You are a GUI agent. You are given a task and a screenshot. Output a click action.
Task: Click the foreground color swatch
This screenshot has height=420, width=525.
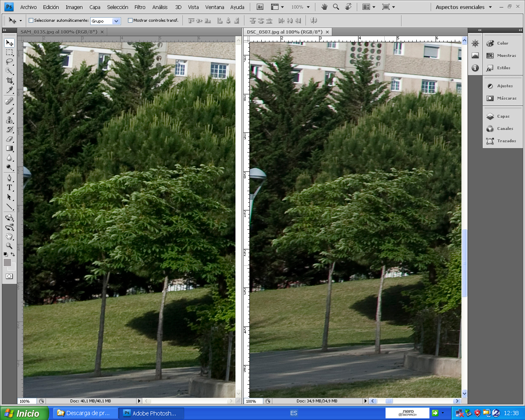point(7,262)
